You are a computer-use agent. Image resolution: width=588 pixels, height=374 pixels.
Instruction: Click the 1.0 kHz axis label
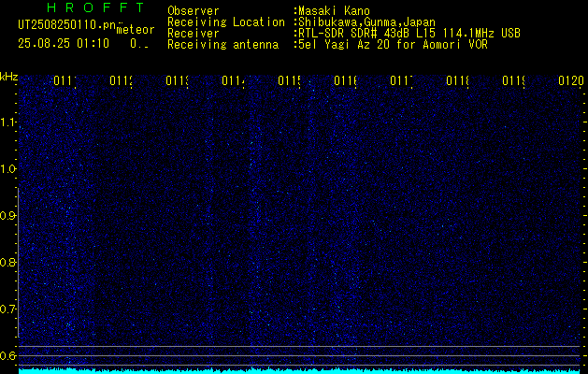pyautogui.click(x=7, y=169)
